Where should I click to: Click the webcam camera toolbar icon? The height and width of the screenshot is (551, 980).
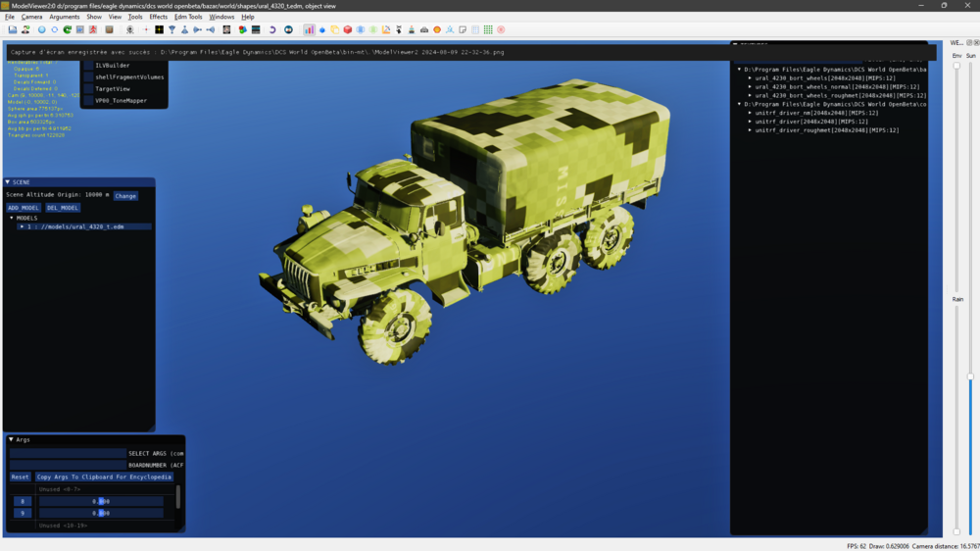click(x=130, y=29)
